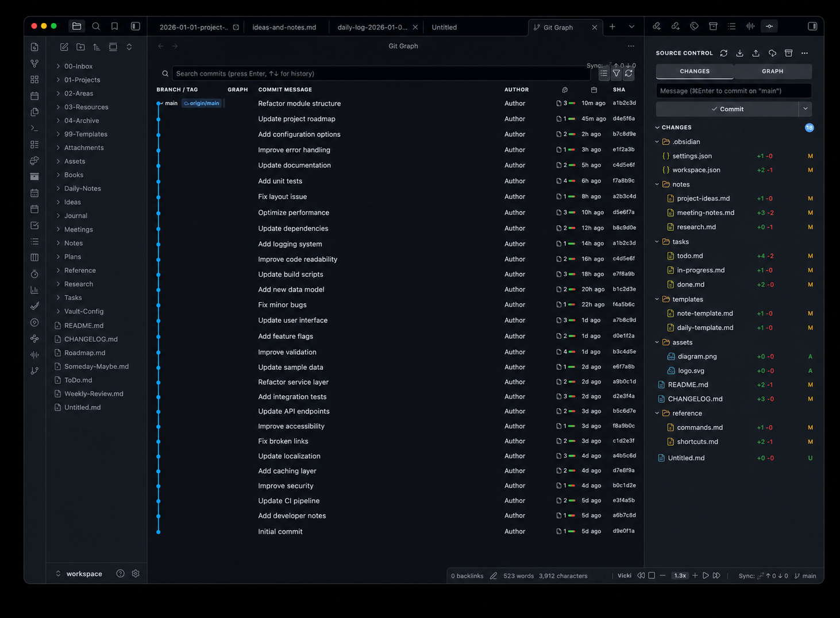This screenshot has height=618, width=840.
Task: Create a new note icon
Action: click(64, 47)
